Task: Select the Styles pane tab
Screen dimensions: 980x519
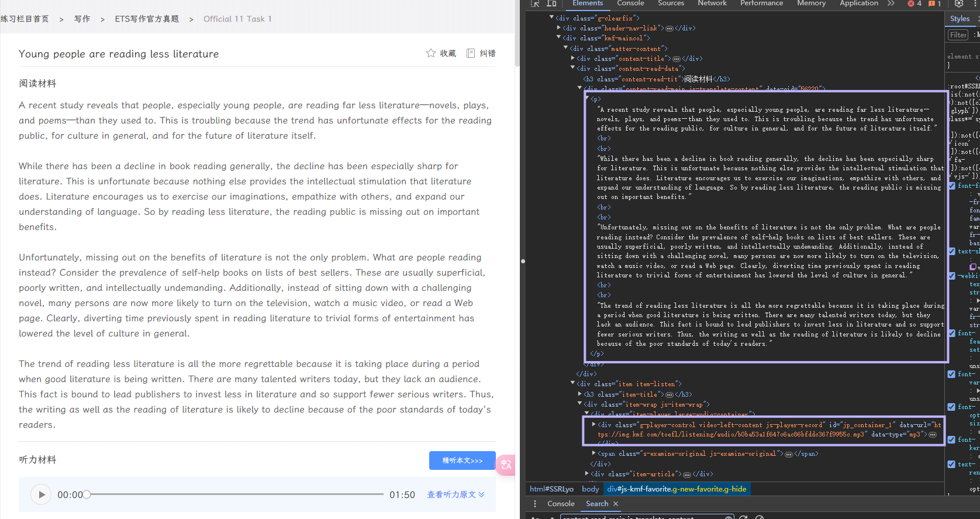Action: 960,19
